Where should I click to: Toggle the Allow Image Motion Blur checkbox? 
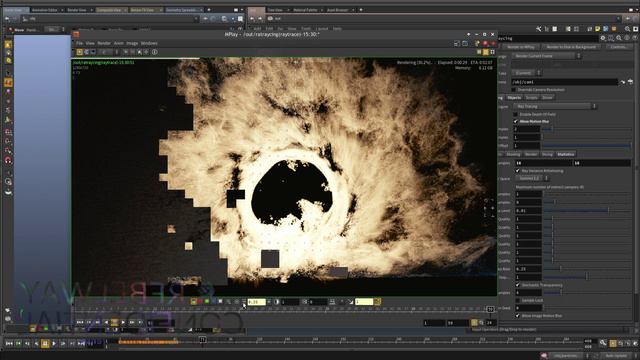click(518, 316)
